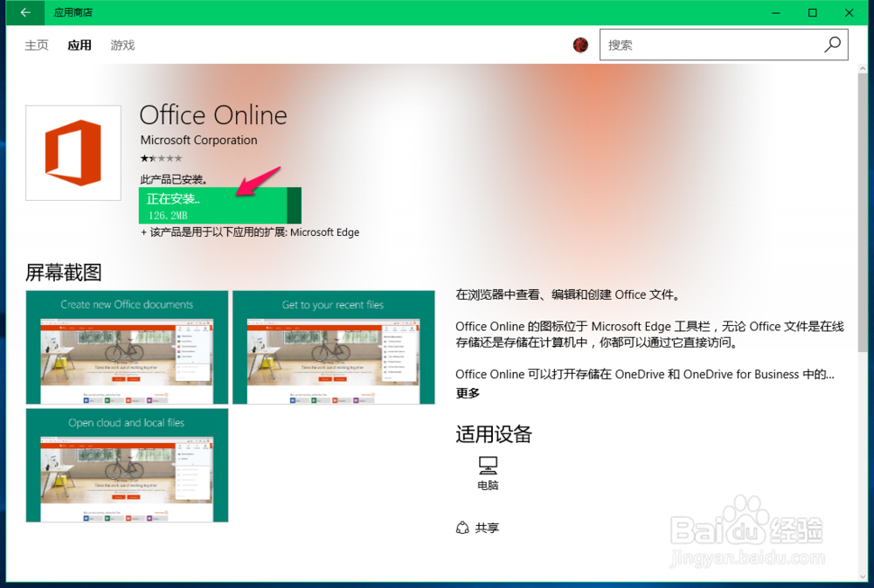Click the 适用设备 section heading
Screen dimensions: 874x588
pos(494,434)
